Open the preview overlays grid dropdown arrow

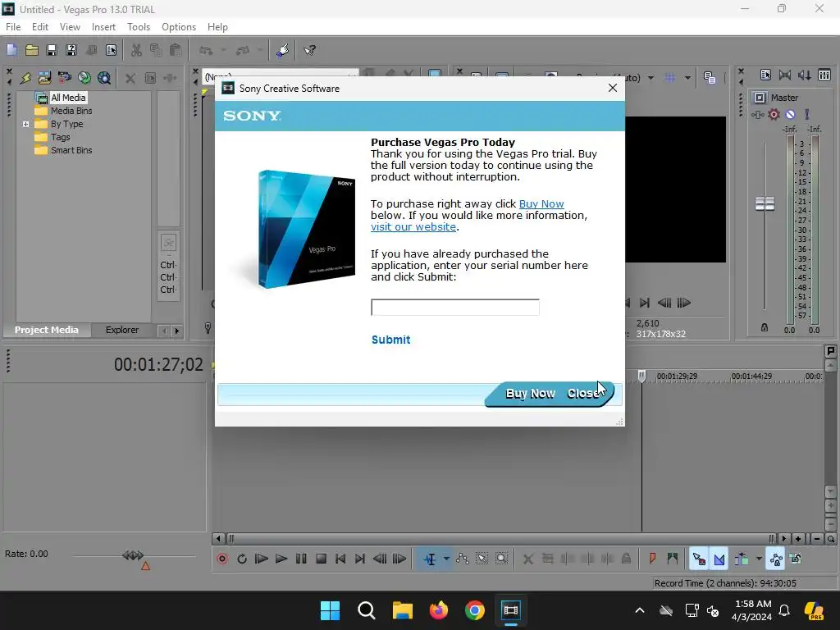pyautogui.click(x=687, y=78)
